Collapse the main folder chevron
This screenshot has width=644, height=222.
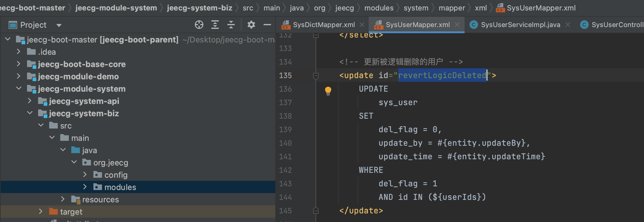point(52,137)
